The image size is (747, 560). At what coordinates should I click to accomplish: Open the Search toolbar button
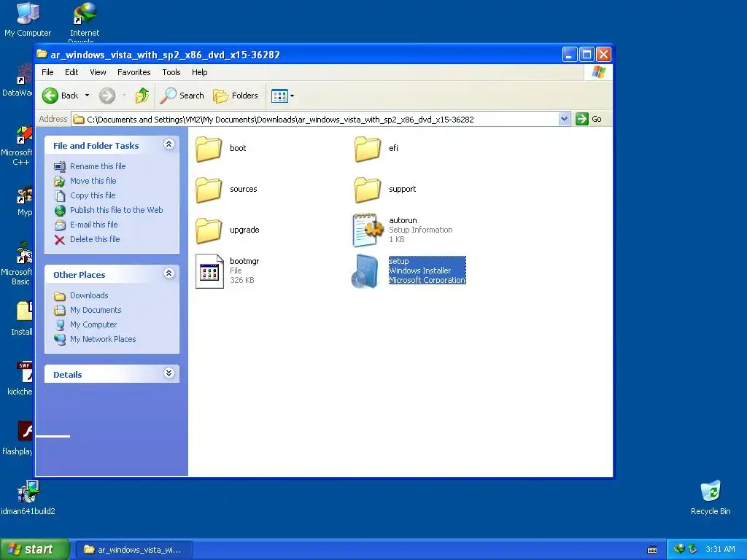(x=182, y=96)
